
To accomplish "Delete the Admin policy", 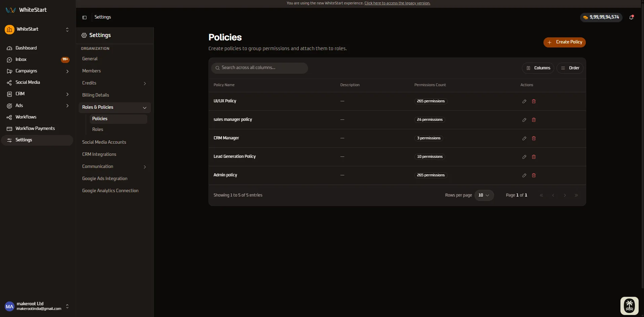I will [534, 175].
